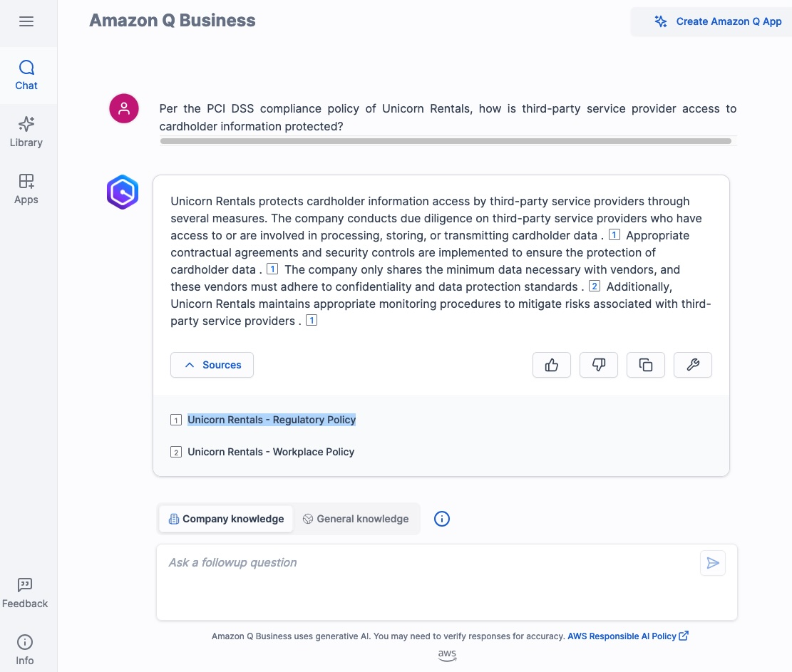Click citation badge 2 in the response

click(x=595, y=285)
